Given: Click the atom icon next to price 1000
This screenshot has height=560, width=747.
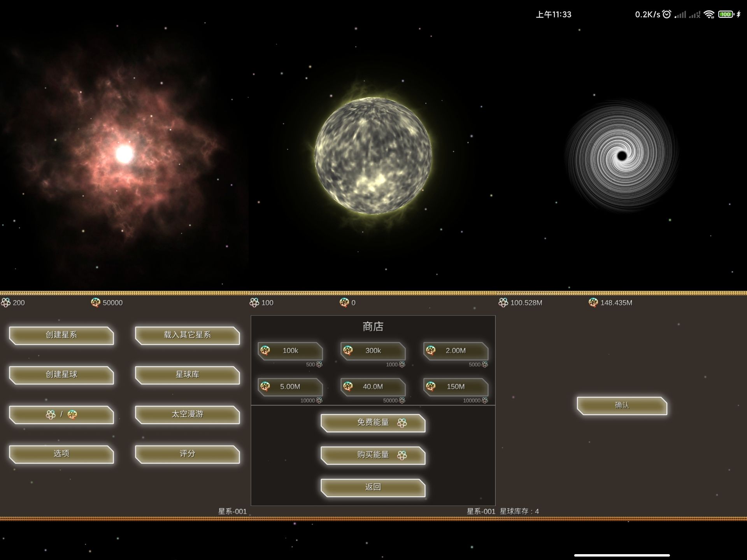Looking at the screenshot, I should pyautogui.click(x=402, y=365).
